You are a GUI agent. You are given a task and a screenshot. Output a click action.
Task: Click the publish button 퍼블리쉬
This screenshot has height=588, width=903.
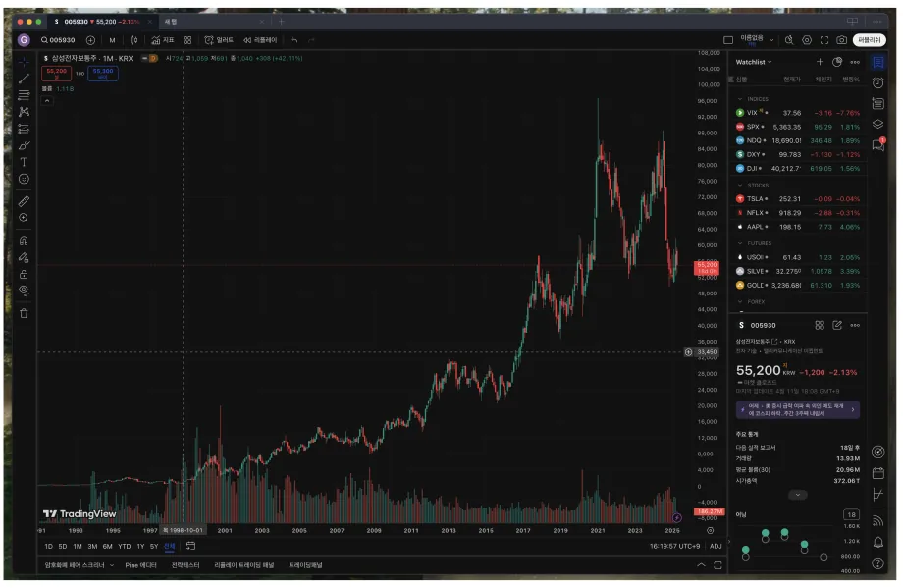[x=869, y=40]
